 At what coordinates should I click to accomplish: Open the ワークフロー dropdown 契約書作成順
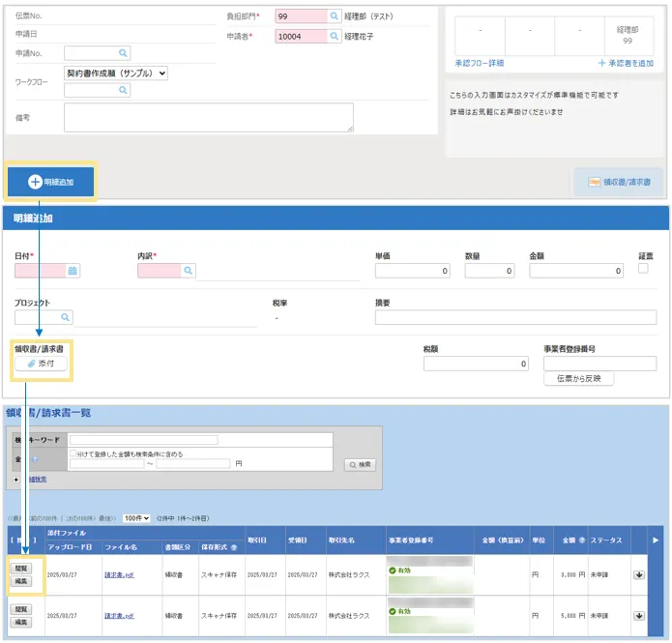(x=116, y=73)
